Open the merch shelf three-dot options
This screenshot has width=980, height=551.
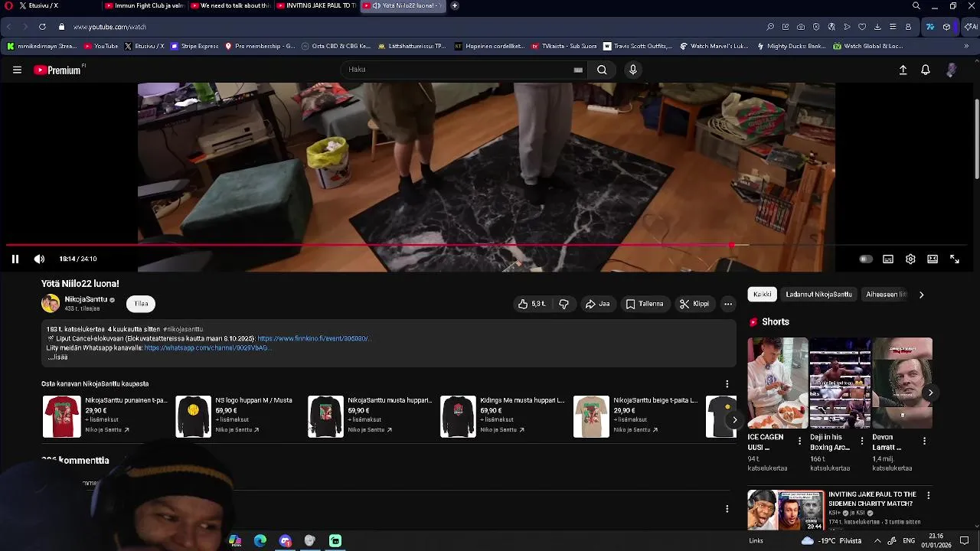pos(727,384)
